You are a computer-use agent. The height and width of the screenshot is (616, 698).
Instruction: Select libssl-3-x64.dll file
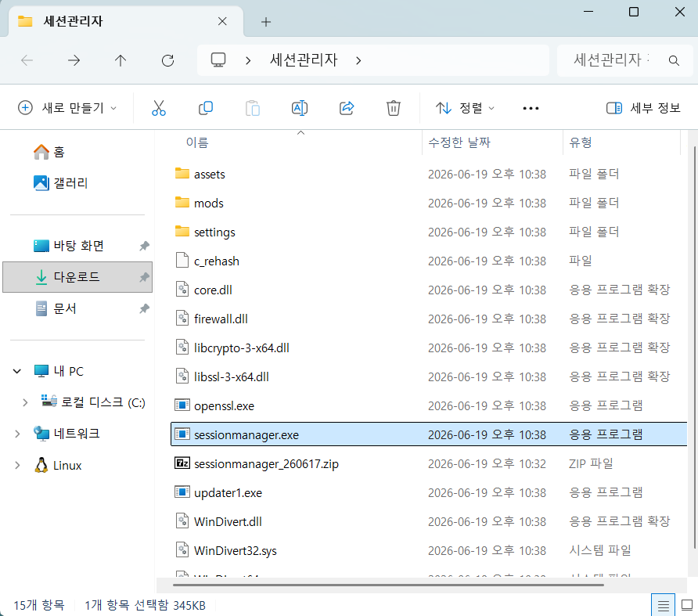tap(231, 376)
